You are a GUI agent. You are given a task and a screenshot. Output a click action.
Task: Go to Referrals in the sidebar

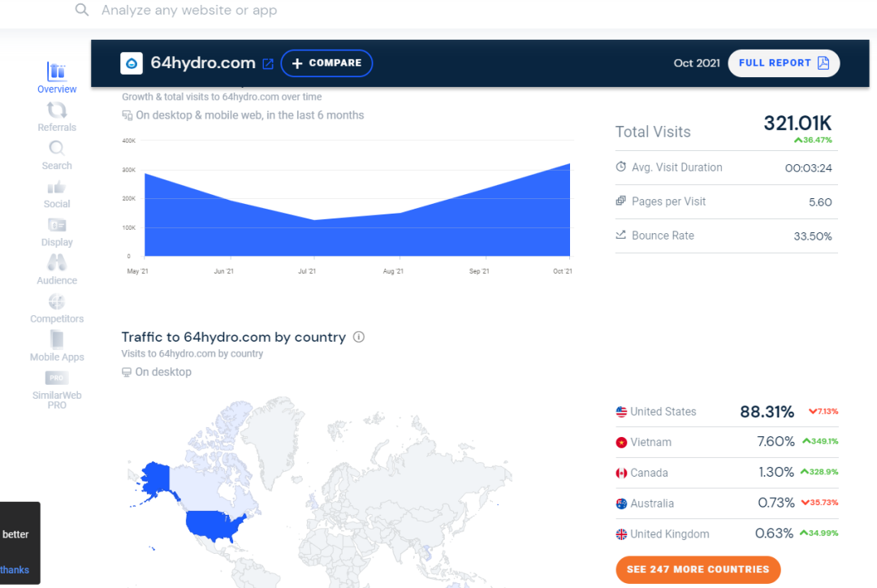pyautogui.click(x=57, y=116)
